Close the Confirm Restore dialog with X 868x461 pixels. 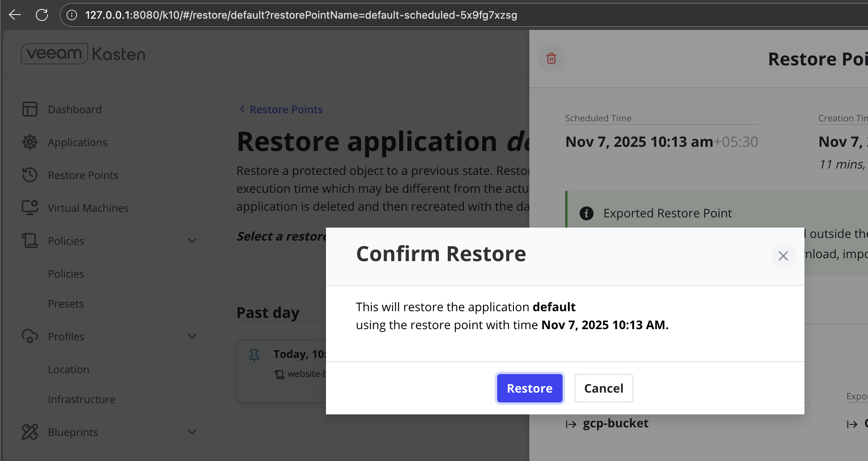point(783,256)
